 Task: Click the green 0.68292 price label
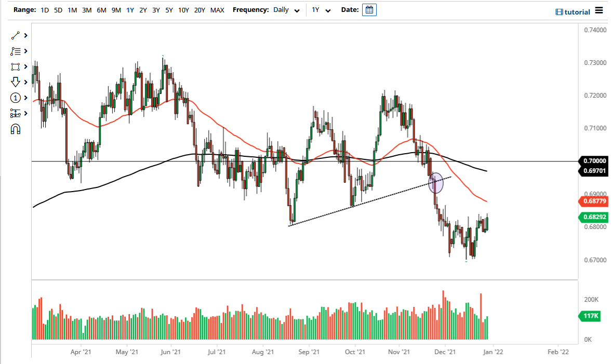coord(593,218)
